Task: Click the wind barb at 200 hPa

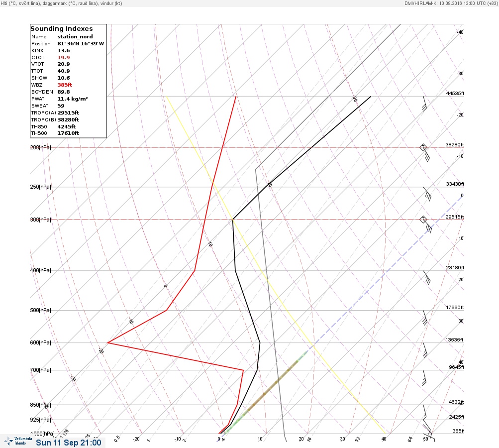Action: [425, 153]
